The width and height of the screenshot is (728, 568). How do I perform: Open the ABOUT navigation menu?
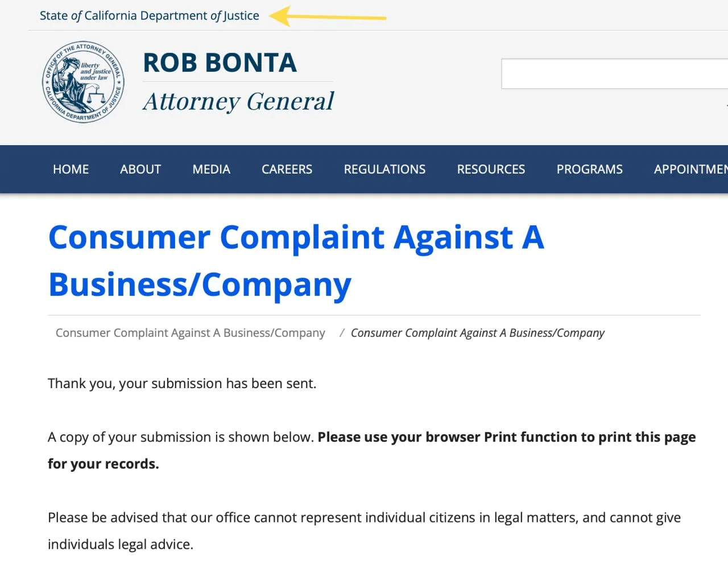tap(140, 170)
